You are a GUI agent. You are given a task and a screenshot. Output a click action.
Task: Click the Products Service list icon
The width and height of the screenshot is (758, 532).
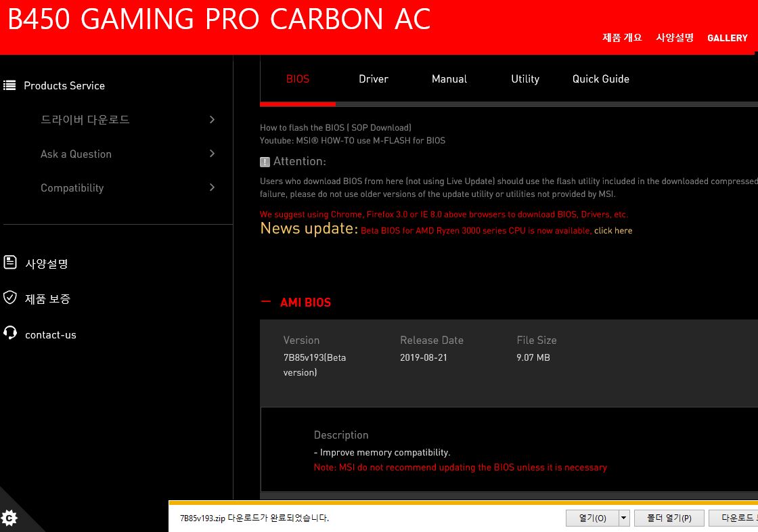point(9,85)
